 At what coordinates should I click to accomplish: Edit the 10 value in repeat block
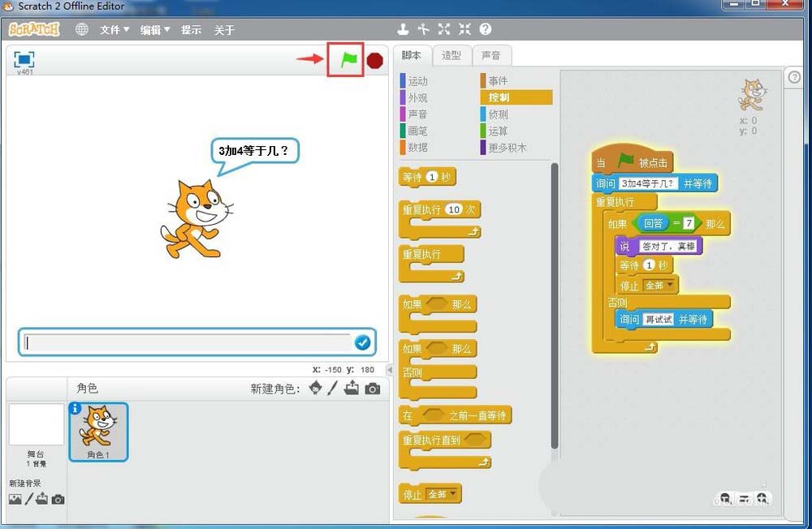point(454,209)
